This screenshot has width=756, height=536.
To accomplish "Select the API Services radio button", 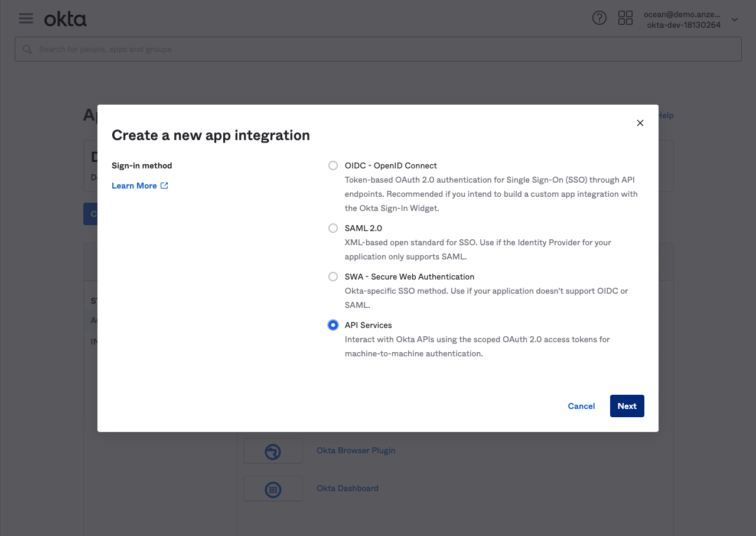I will [333, 325].
